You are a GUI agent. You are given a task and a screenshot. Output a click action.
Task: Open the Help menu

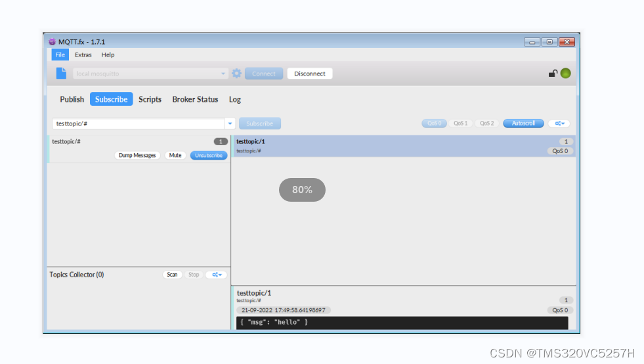[108, 55]
